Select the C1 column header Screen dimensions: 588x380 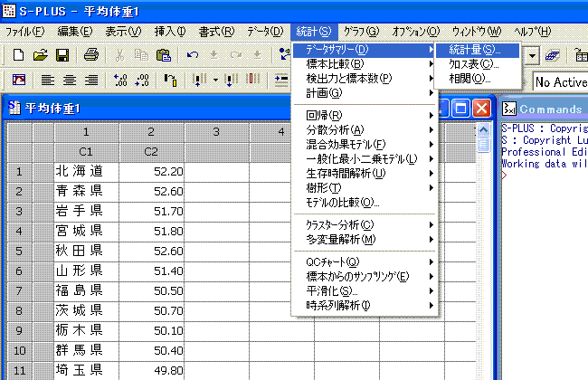pyautogui.click(x=86, y=152)
